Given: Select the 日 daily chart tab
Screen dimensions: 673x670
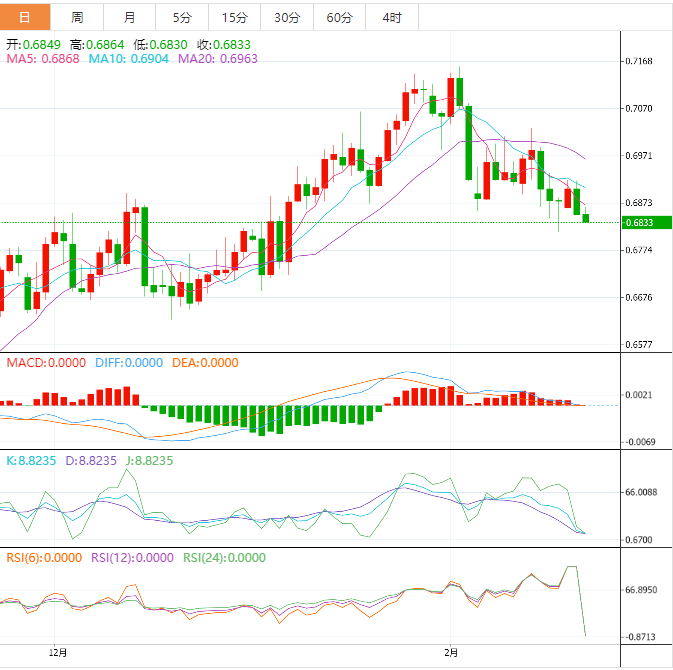Looking at the screenshot, I should pos(25,17).
